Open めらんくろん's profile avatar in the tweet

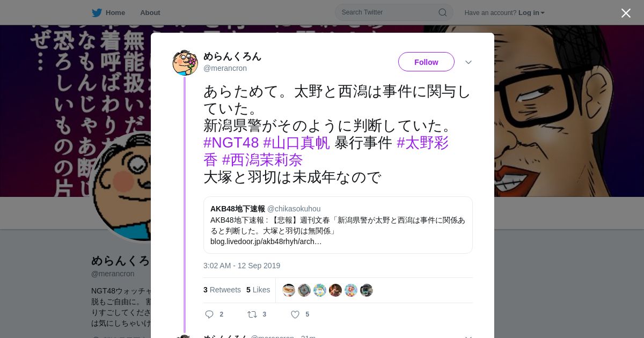pyautogui.click(x=185, y=63)
